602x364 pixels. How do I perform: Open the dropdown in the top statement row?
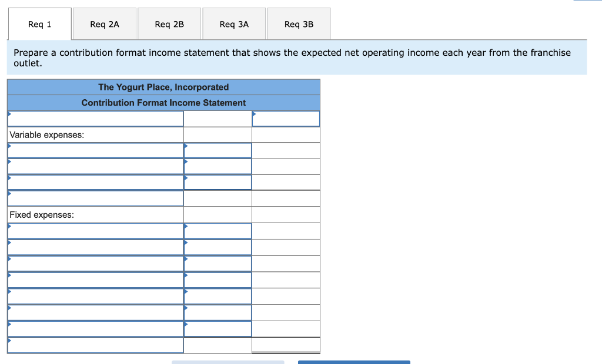pyautogui.click(x=94, y=118)
